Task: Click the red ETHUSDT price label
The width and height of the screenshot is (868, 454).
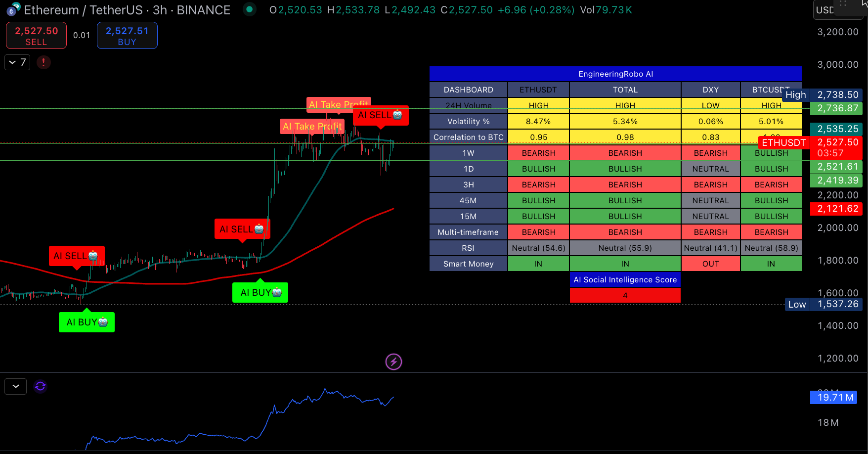Action: 783,142
